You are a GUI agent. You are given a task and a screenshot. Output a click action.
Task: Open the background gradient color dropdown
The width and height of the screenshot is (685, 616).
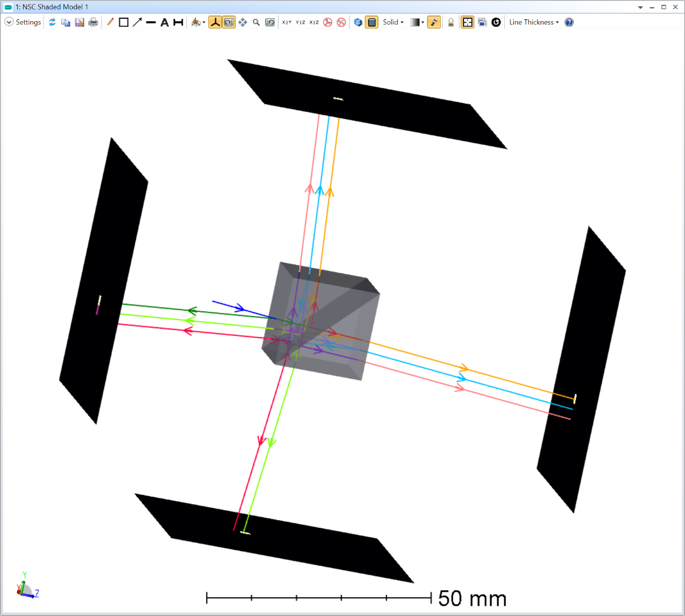coord(417,22)
